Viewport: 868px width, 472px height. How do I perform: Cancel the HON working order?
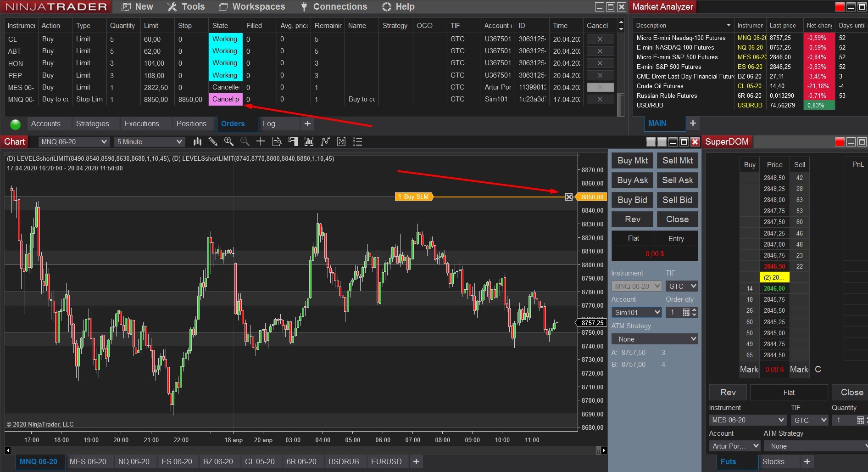click(600, 63)
